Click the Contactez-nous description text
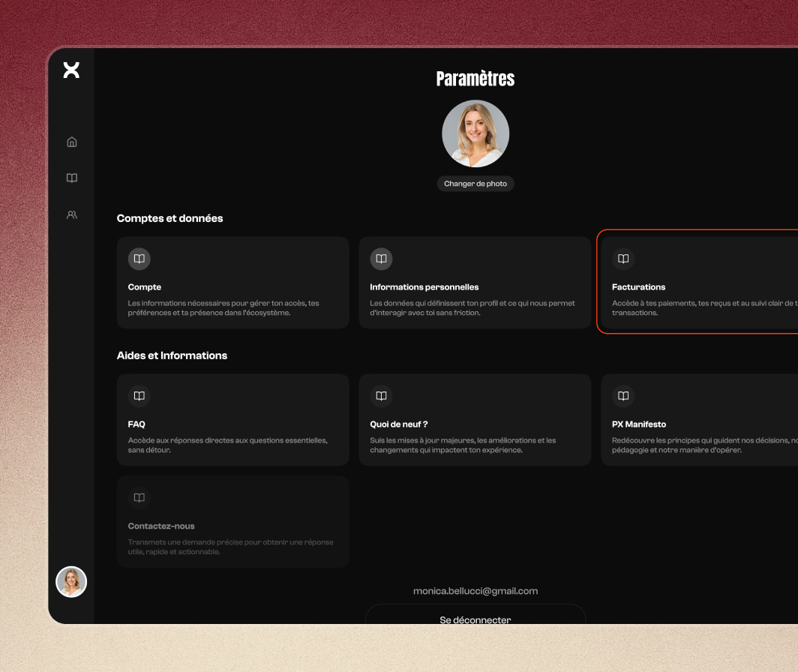 click(x=230, y=547)
